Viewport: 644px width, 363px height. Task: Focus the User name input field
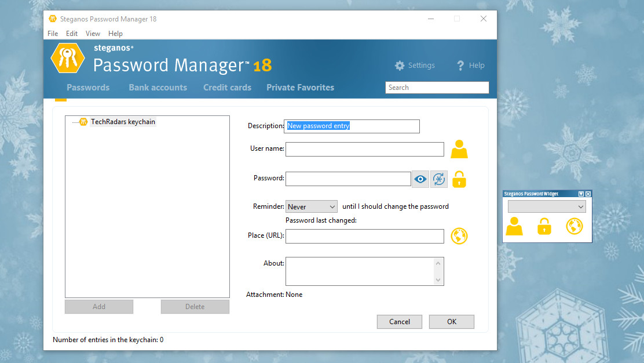[x=365, y=149]
